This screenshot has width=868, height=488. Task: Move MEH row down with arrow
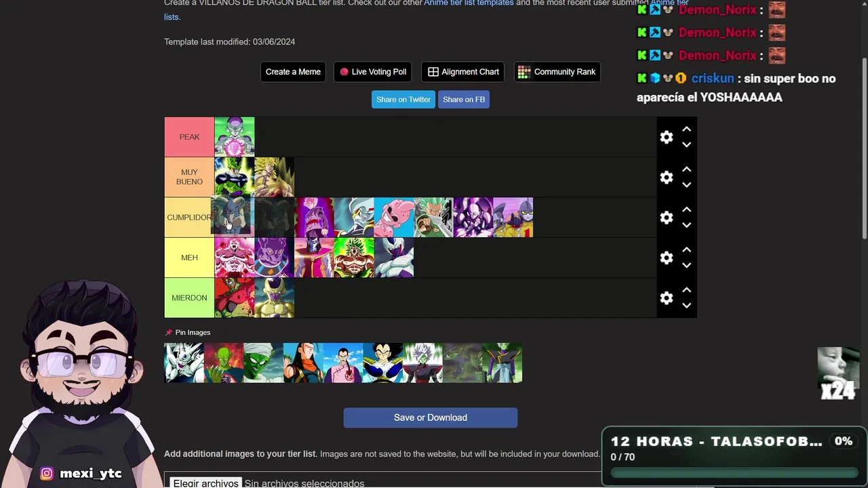pyautogui.click(x=686, y=265)
